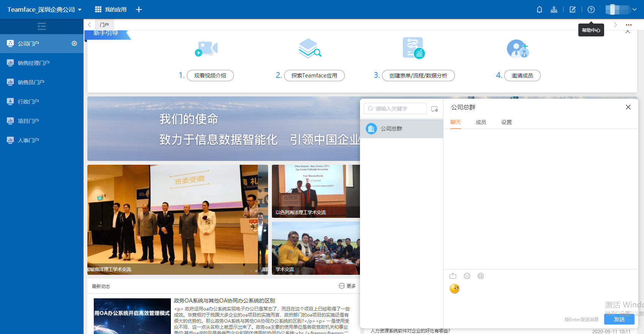Open the user avatar dropdown menu

tap(621, 9)
